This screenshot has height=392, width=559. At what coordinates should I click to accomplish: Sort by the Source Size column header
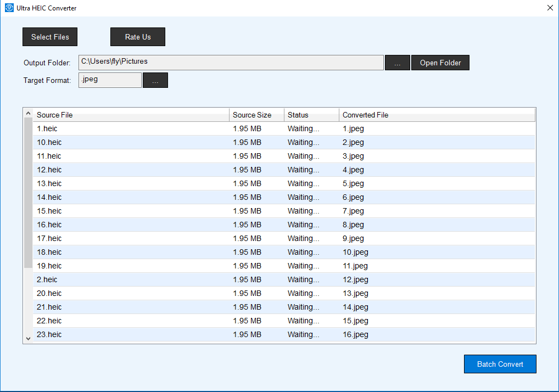[256, 115]
